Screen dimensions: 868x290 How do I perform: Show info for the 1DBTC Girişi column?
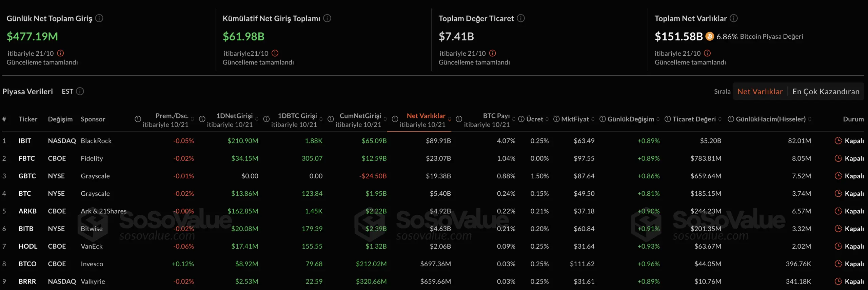(x=267, y=119)
